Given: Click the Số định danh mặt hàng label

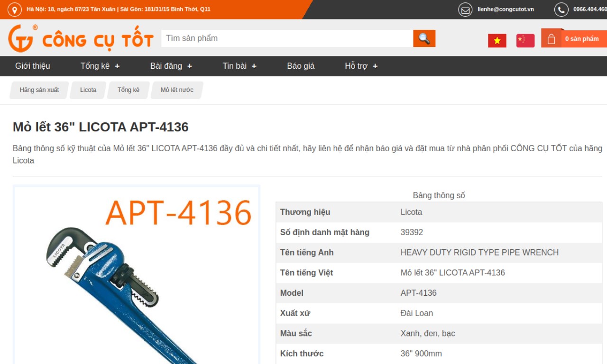Looking at the screenshot, I should point(324,232).
